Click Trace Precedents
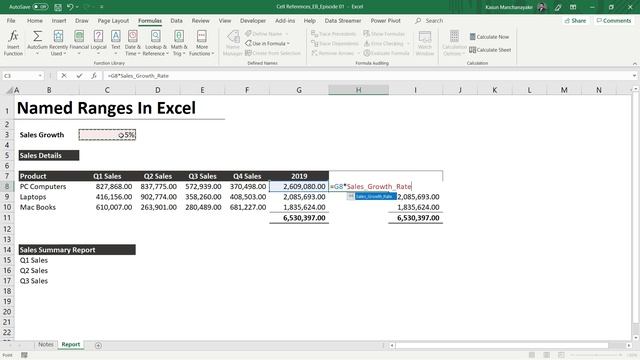The height and width of the screenshot is (360, 640). click(333, 34)
